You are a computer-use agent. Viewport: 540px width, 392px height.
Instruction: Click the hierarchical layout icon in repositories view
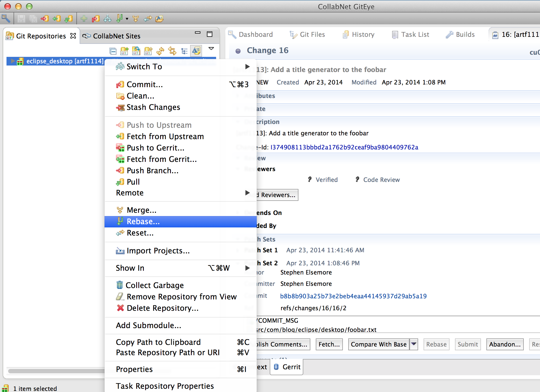(184, 51)
